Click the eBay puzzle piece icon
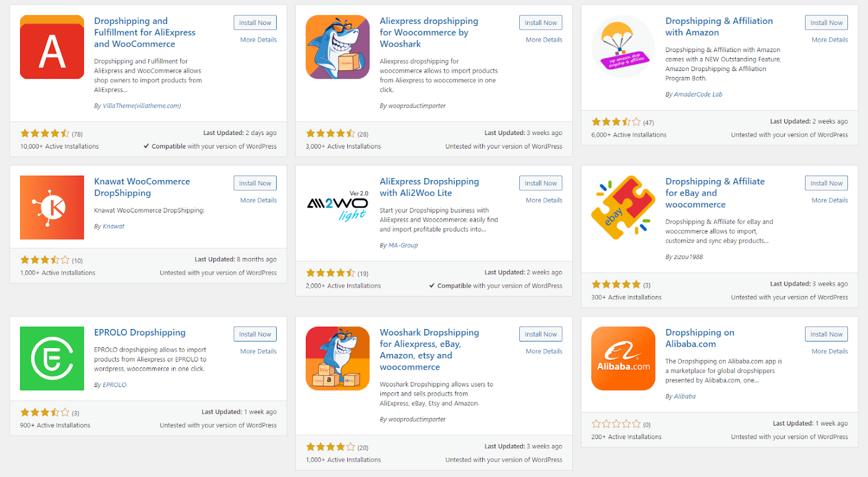Screen dimensions: 868x477 coord(623,208)
